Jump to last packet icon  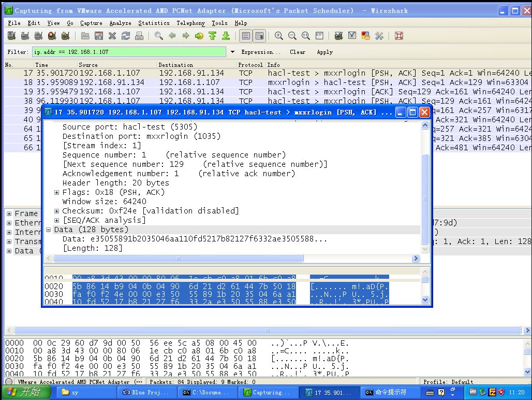click(226, 36)
